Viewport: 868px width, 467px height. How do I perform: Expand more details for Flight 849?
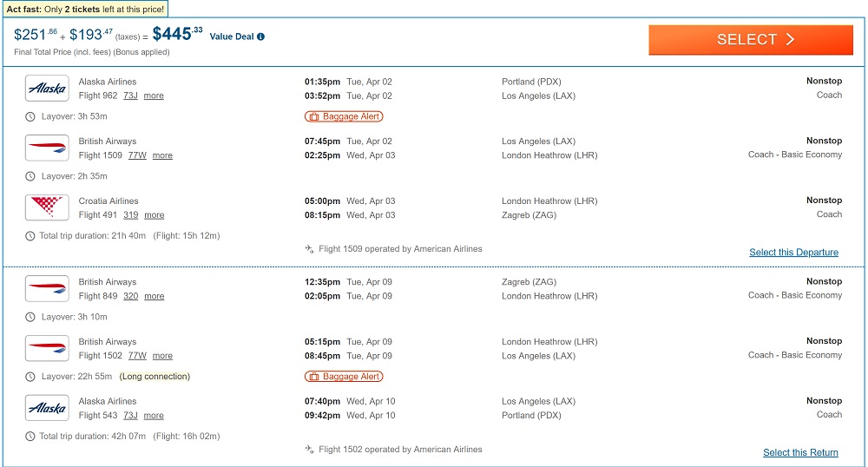154,297
